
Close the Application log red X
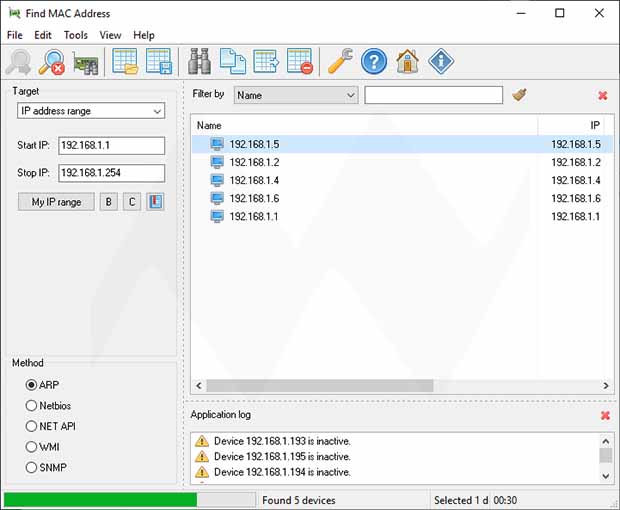(605, 415)
